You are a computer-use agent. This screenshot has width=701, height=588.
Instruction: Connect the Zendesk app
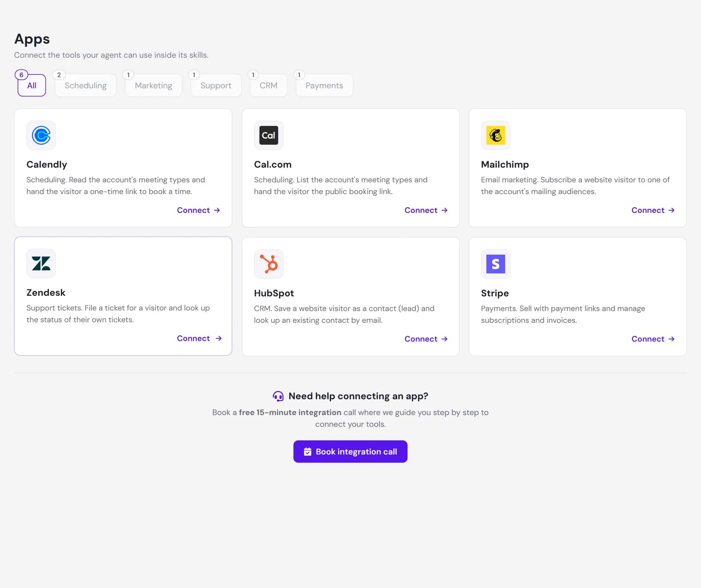click(x=199, y=338)
